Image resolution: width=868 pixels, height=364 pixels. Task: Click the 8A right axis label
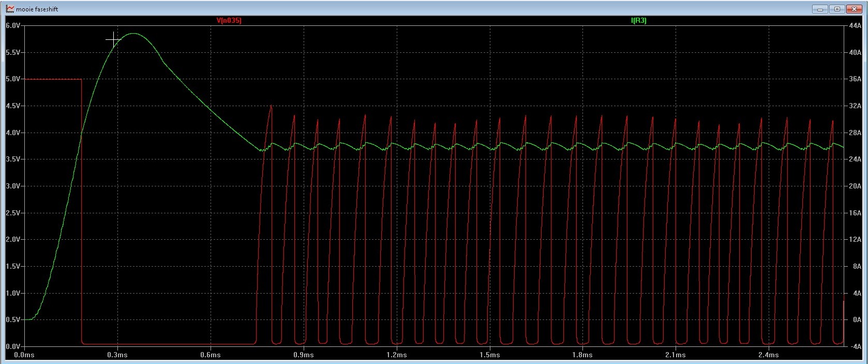tap(857, 266)
